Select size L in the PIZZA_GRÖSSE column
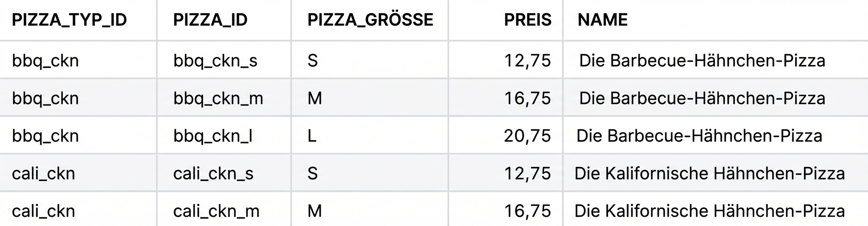 click(x=312, y=136)
